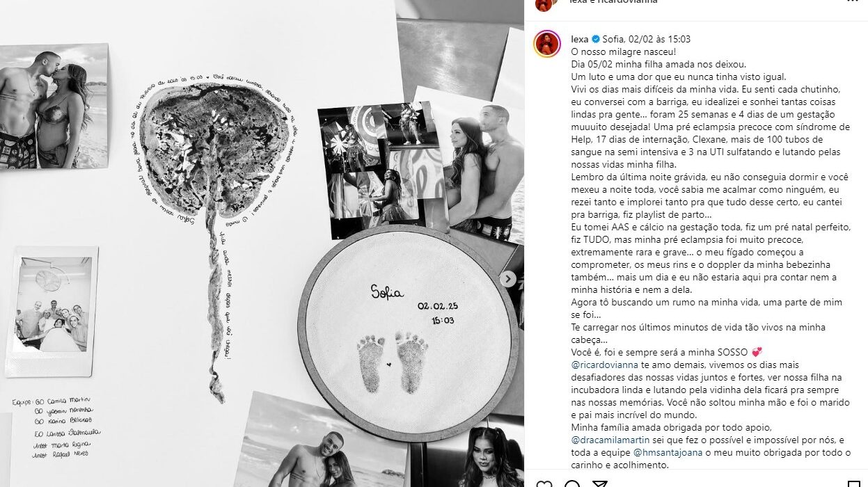Open the three-dot more options menu
This screenshot has height=487, width=868.
click(852, 2)
